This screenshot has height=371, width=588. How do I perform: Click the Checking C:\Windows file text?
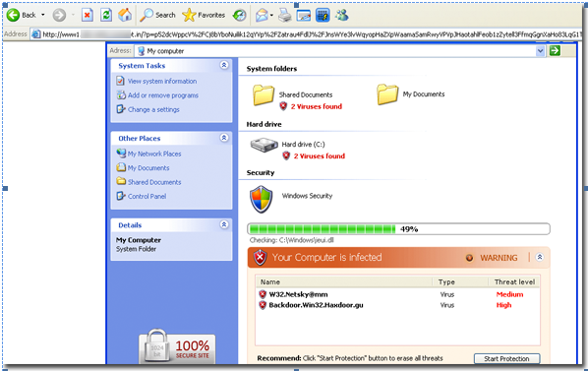click(x=292, y=240)
